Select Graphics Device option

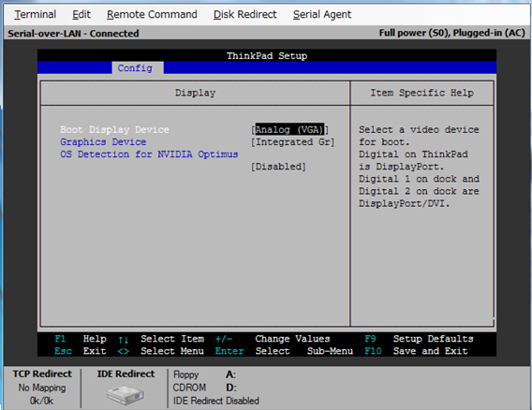103,142
